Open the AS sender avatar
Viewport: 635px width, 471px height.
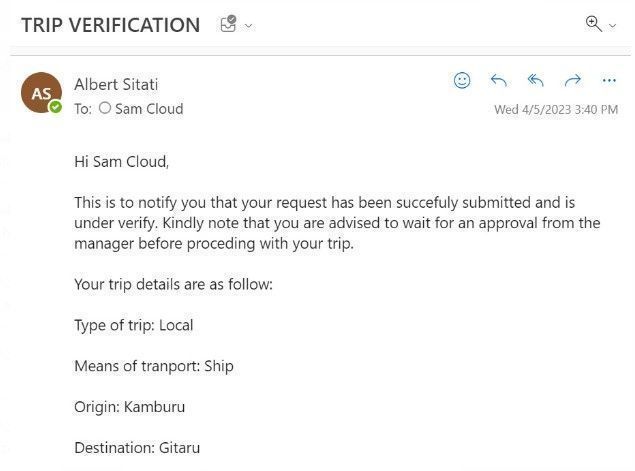pos(40,93)
